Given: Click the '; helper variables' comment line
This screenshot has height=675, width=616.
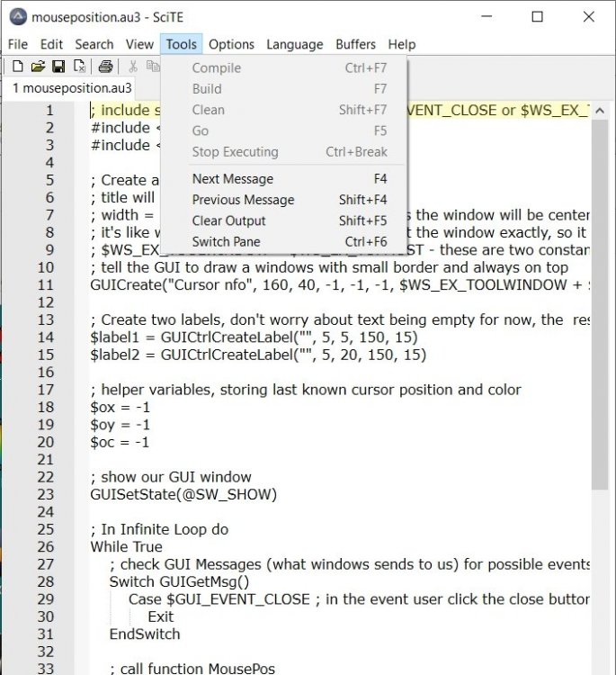Looking at the screenshot, I should pos(306,390).
